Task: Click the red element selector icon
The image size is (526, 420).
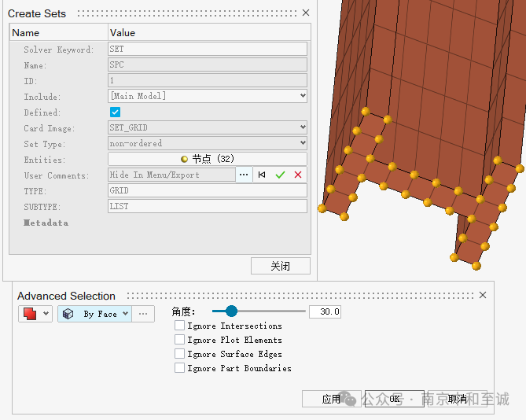Action: point(30,314)
